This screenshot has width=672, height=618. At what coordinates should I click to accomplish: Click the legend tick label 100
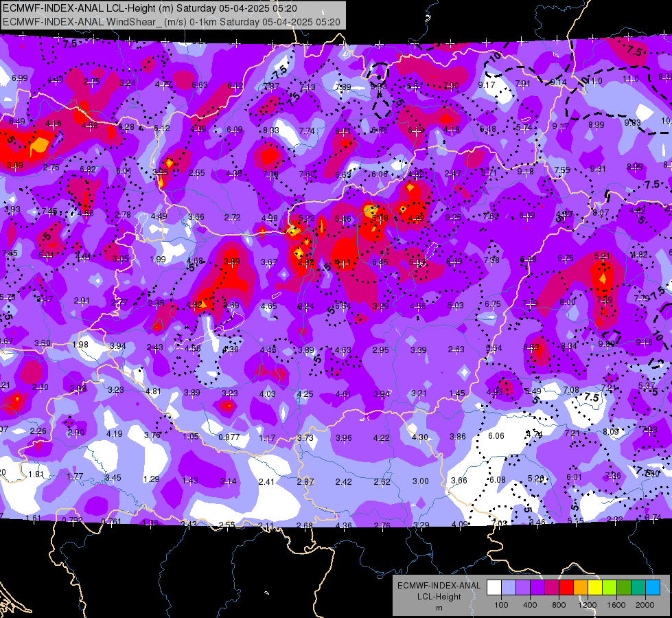pyautogui.click(x=501, y=605)
